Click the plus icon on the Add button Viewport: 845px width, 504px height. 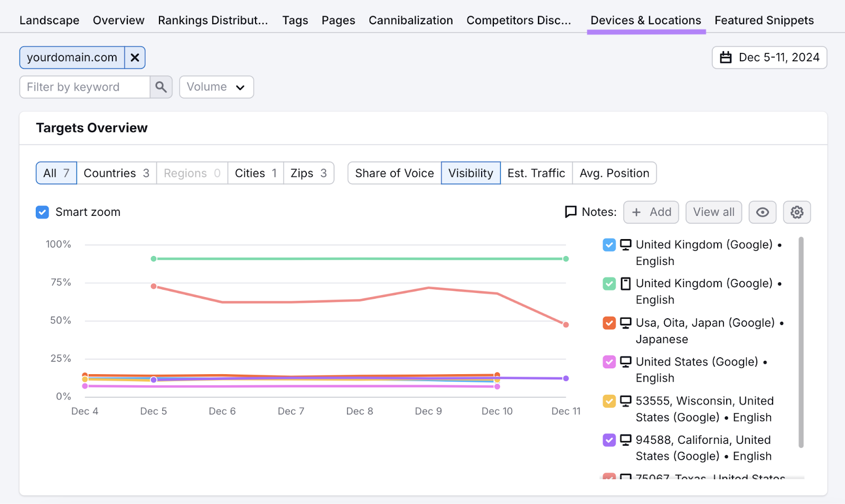[637, 212]
